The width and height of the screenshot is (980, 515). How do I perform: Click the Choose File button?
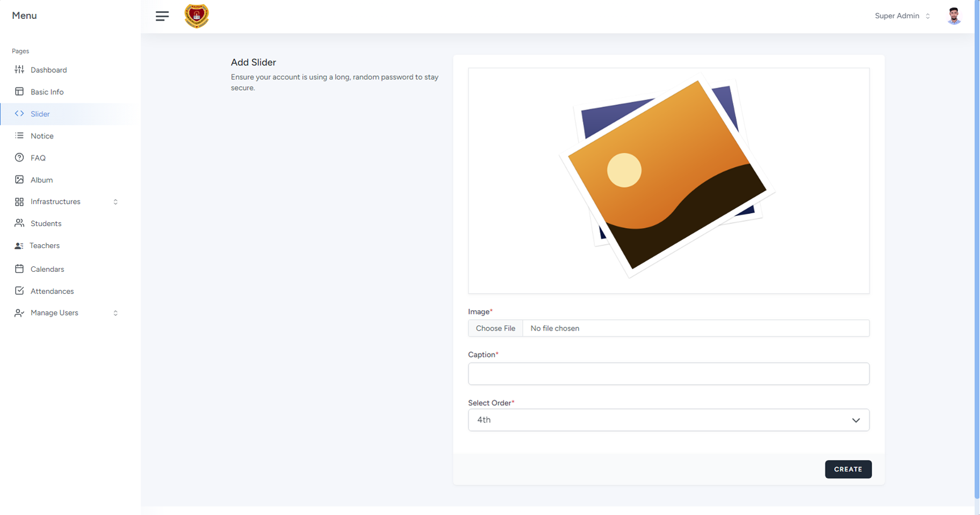[495, 328]
